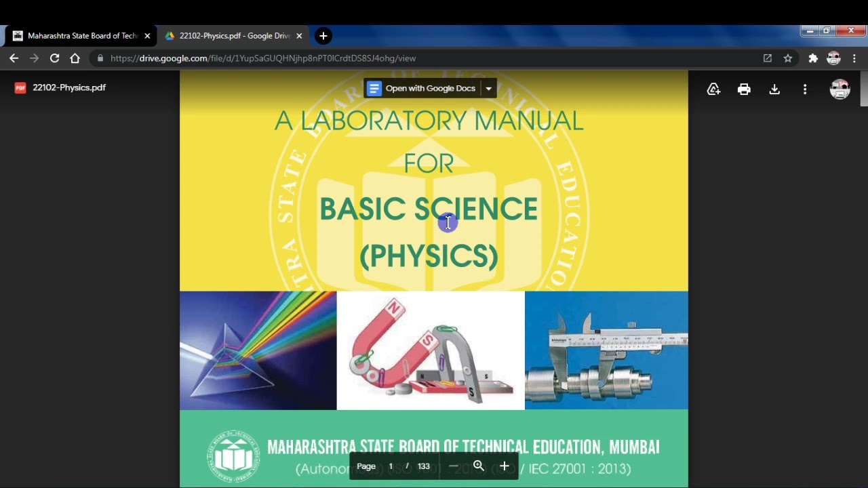Image resolution: width=868 pixels, height=488 pixels.
Task: Click the vertical scrollbar thumb
Action: click(864, 88)
